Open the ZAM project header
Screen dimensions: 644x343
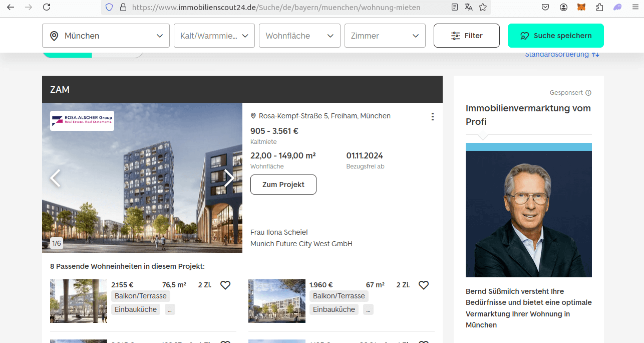click(x=242, y=89)
